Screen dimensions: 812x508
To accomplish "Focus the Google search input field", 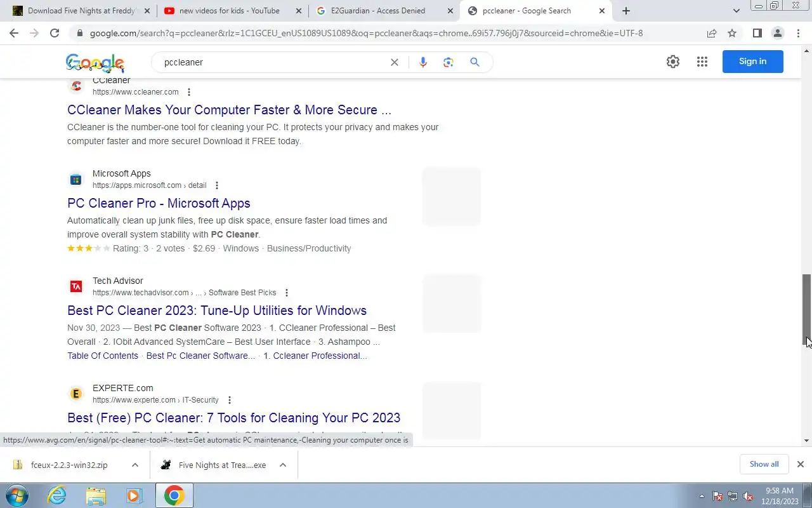I will coord(273,62).
